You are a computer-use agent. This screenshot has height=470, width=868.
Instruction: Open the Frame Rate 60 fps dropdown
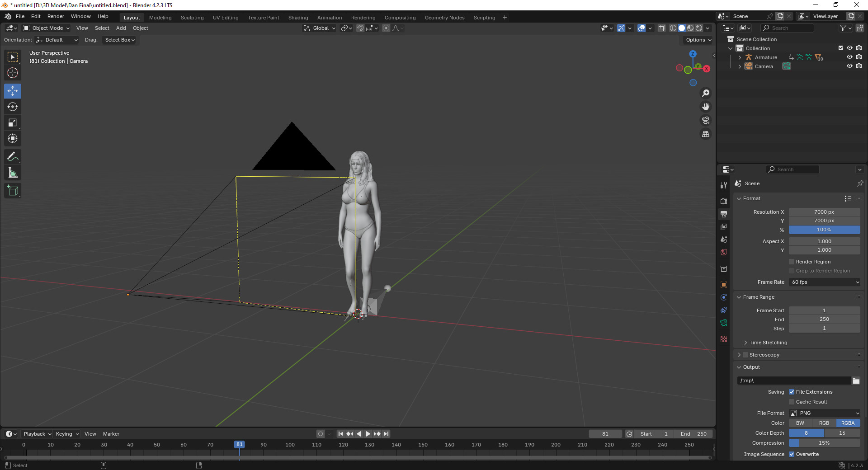click(x=825, y=282)
